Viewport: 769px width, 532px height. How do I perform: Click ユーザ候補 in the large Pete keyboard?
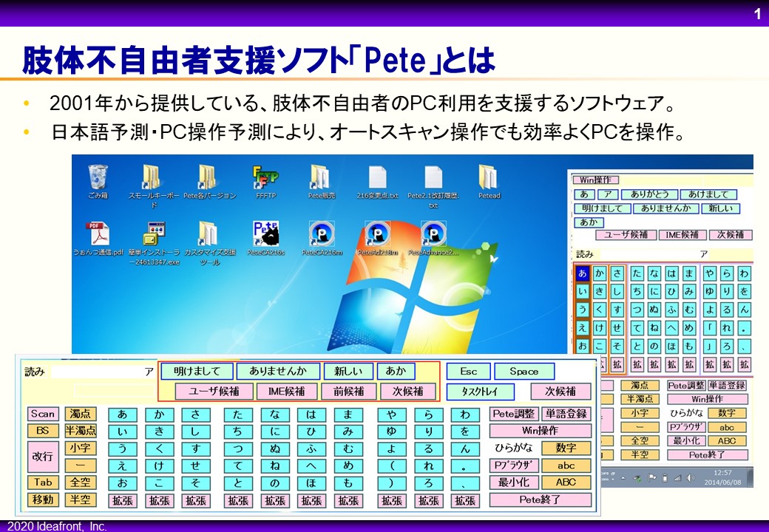pos(214,392)
